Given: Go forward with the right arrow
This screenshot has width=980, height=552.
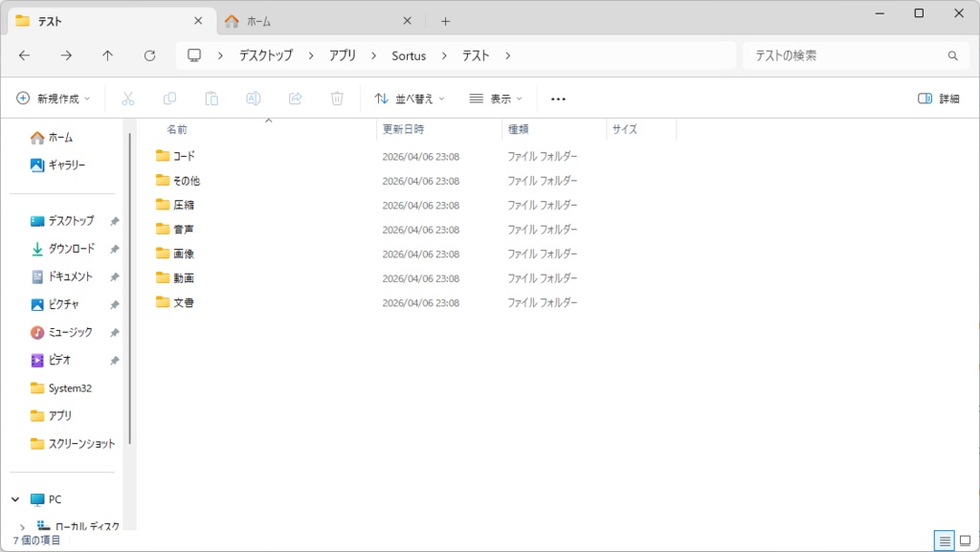Looking at the screenshot, I should click(66, 55).
